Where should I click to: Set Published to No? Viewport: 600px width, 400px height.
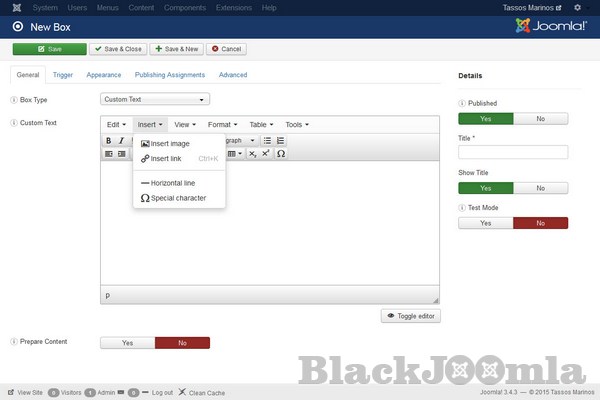(x=541, y=118)
